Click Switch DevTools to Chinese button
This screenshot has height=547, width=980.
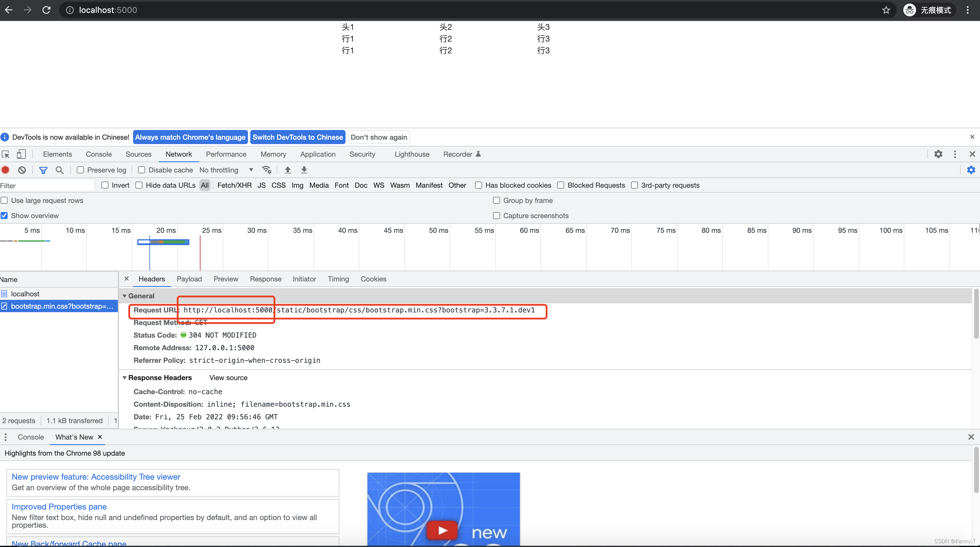[297, 137]
